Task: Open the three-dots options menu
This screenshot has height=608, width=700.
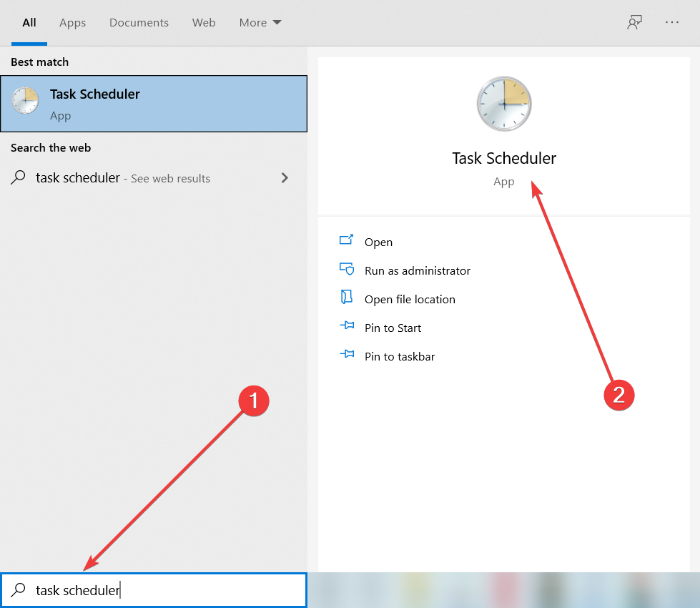Action: click(672, 22)
